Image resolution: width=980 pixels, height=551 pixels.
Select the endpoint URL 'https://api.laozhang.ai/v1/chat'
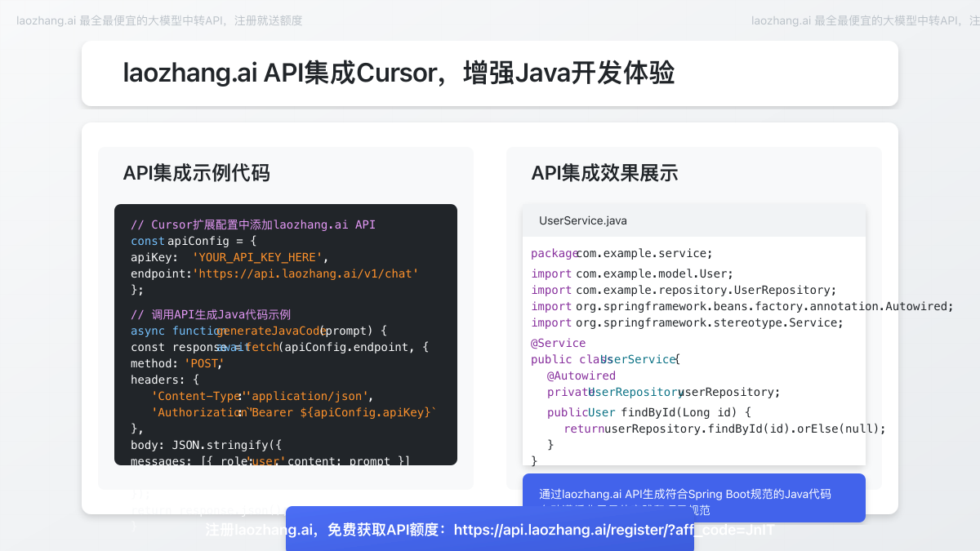(305, 273)
